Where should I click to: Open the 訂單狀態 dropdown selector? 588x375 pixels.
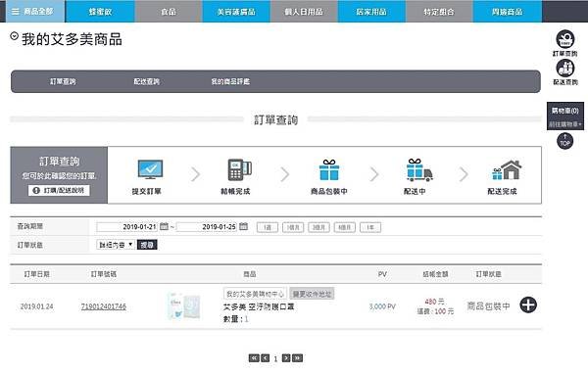pos(116,245)
